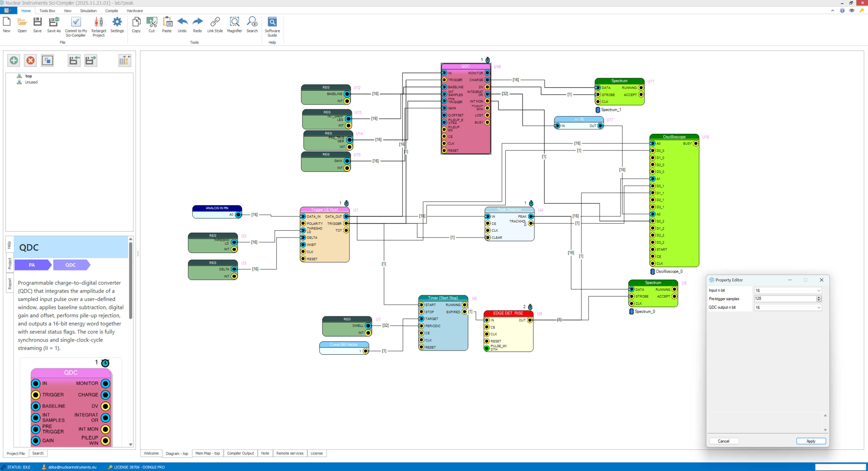Select the EDGE DET. RISE block header
This screenshot has width=868, height=471.
click(508, 313)
